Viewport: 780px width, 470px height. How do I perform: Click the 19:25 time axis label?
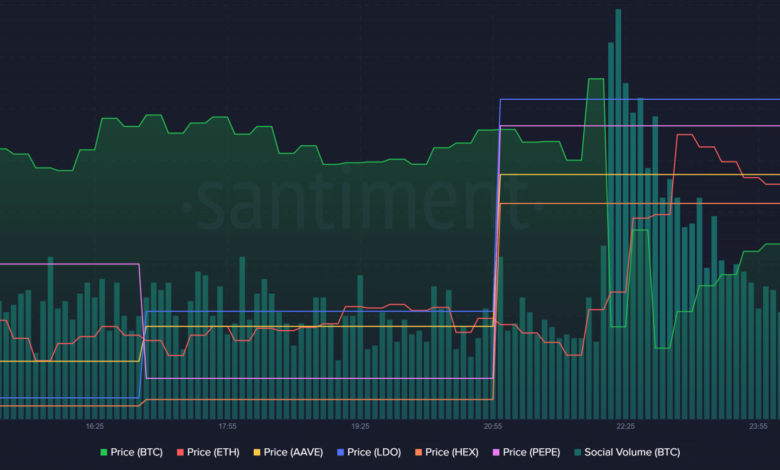[x=360, y=426]
